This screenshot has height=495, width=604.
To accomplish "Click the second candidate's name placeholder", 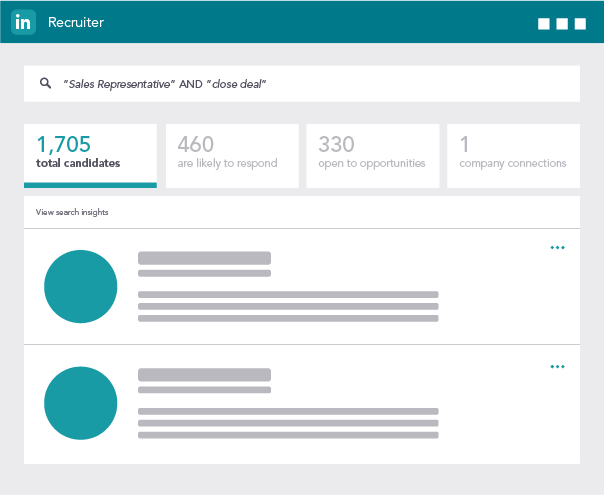I will tap(205, 375).
